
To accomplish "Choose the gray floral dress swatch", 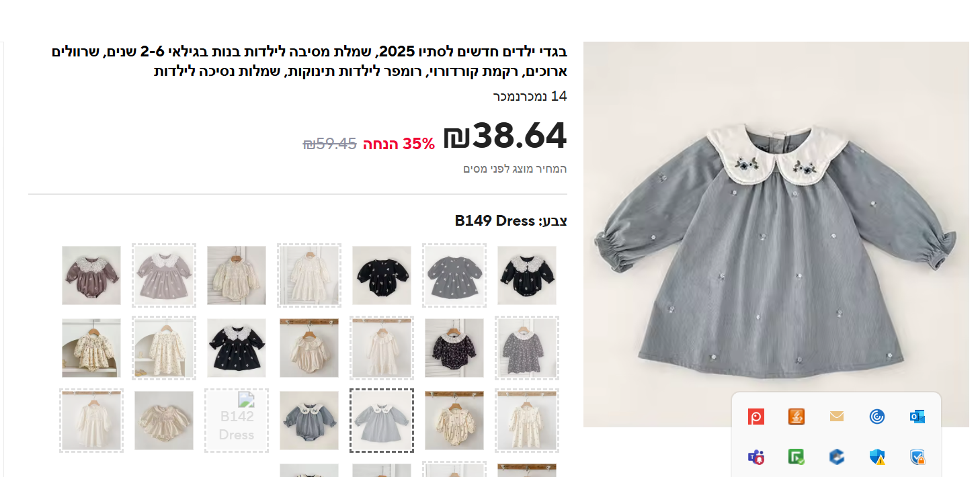I will pos(527,348).
